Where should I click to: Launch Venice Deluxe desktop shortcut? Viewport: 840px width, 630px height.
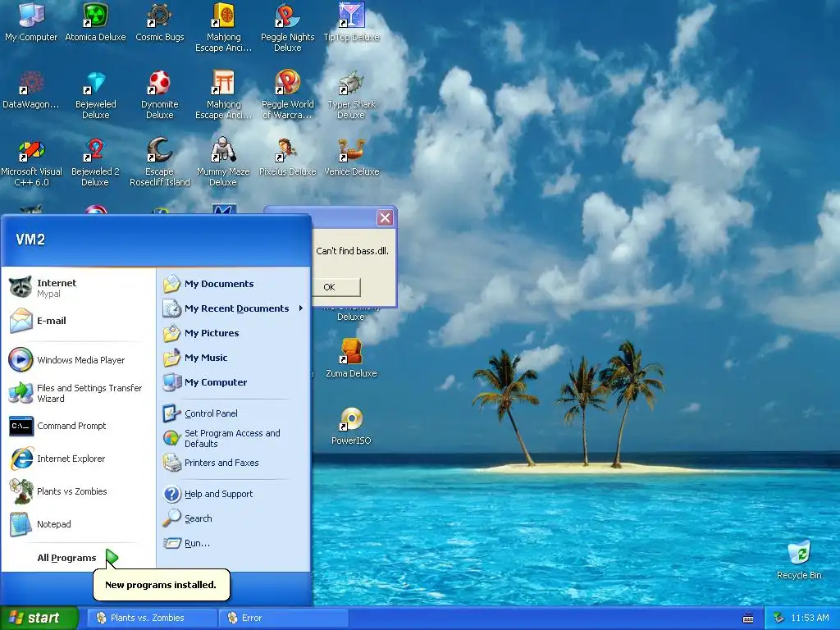(351, 157)
